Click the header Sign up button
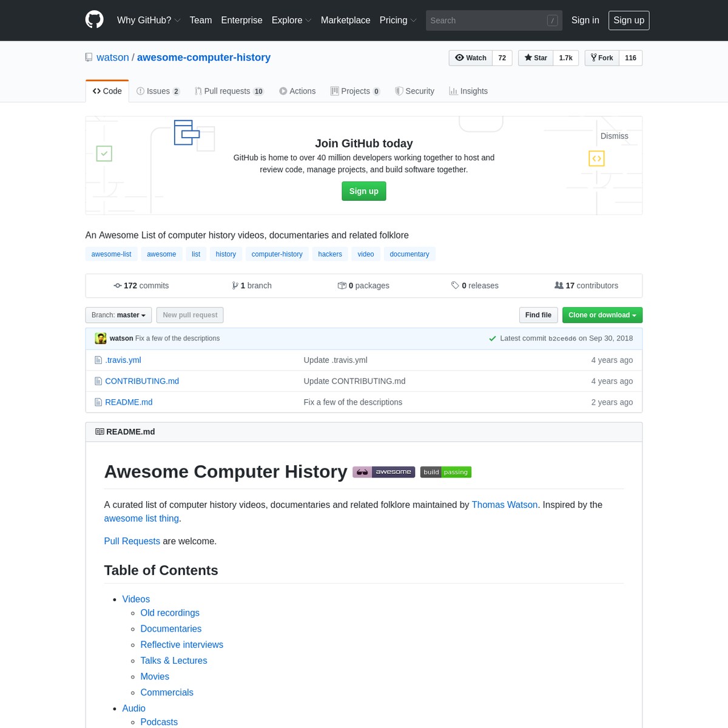 tap(629, 20)
